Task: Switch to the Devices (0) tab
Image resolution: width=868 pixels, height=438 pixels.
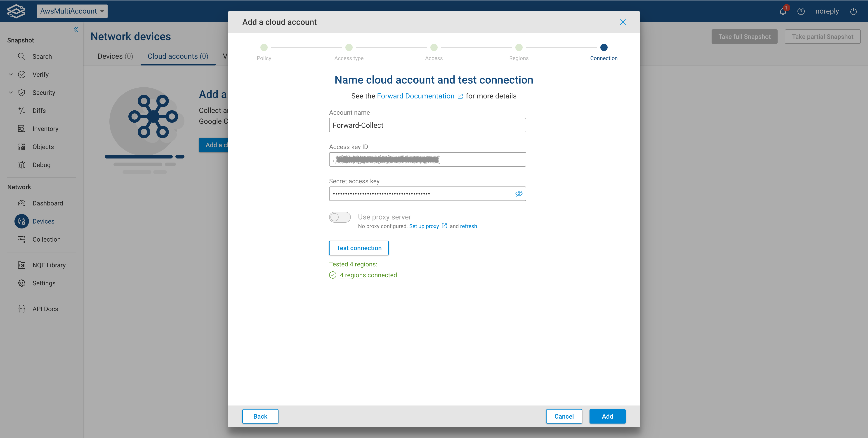Action: (x=115, y=56)
